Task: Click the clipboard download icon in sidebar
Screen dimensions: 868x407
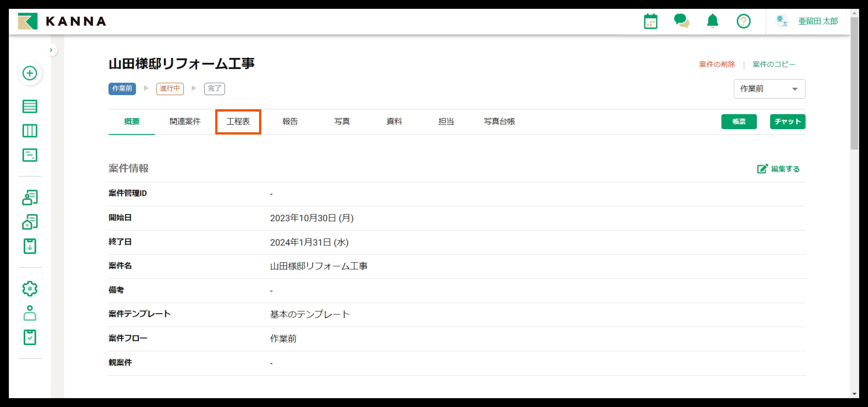Action: pyautogui.click(x=30, y=246)
